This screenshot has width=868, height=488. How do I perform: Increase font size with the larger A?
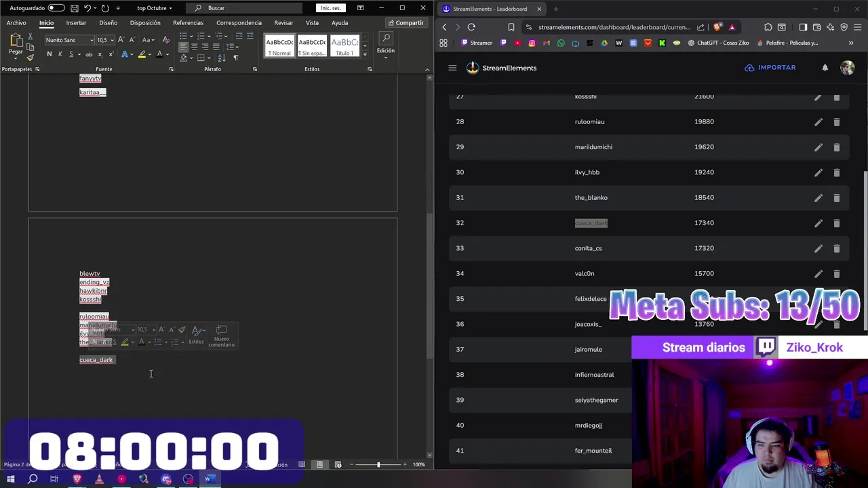(121, 40)
